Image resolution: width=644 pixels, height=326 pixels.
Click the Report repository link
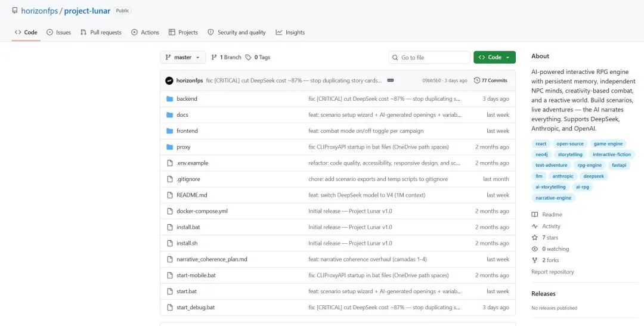point(552,272)
